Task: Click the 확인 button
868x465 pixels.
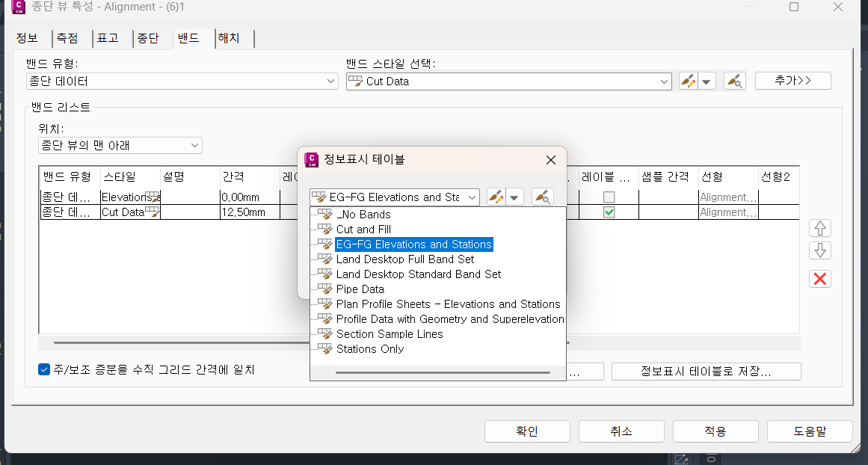Action: pos(527,431)
